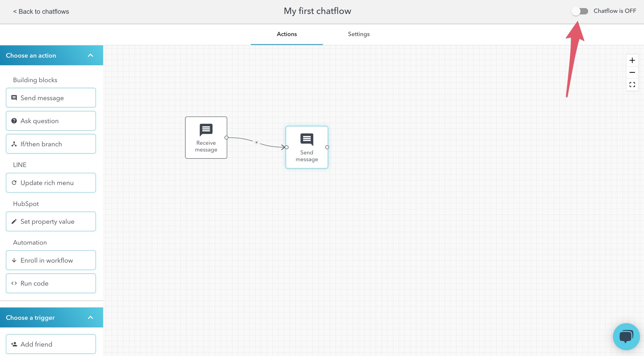Go back to chatflows list

tap(41, 11)
